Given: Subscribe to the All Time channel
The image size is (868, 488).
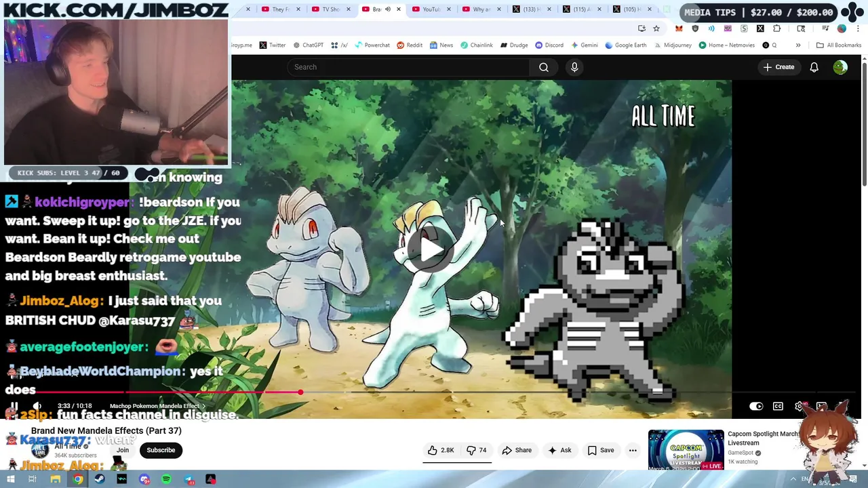Looking at the screenshot, I should (x=161, y=450).
